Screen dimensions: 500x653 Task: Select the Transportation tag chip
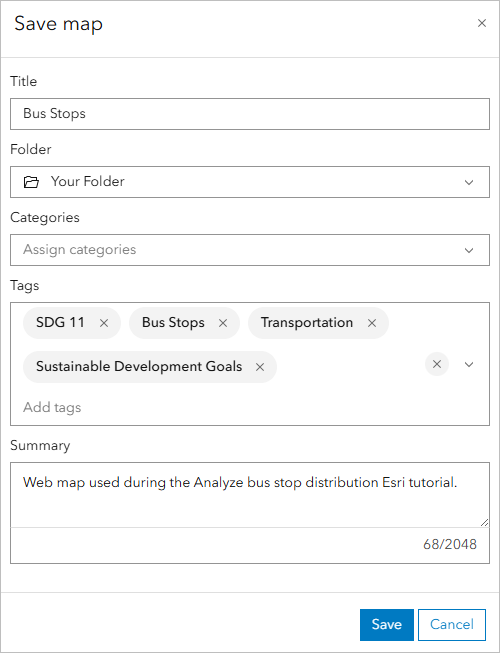[x=307, y=323]
